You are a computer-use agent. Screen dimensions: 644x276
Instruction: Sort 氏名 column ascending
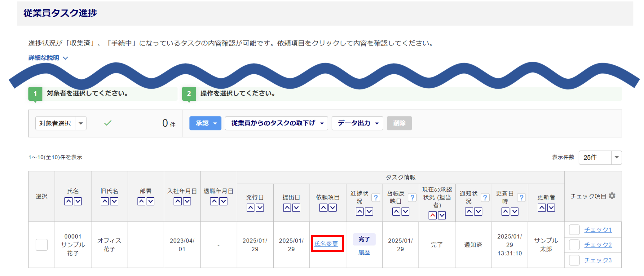(x=68, y=201)
